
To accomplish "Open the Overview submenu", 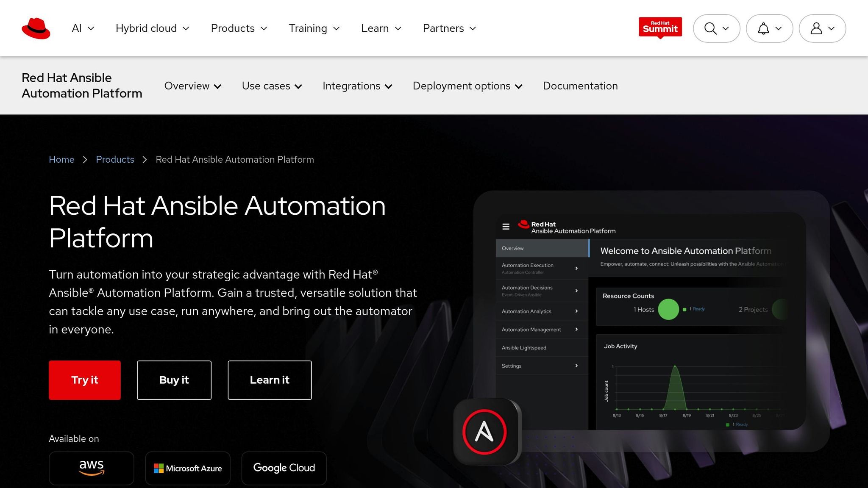I will tap(193, 86).
